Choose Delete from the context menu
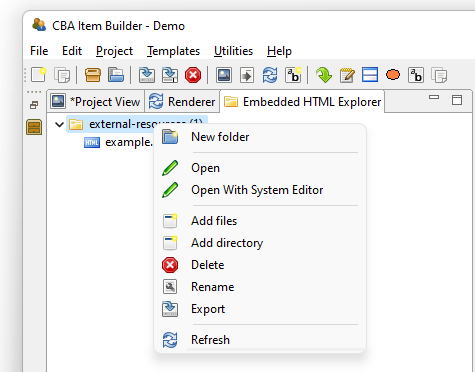This screenshot has width=475, height=372. click(x=260, y=265)
